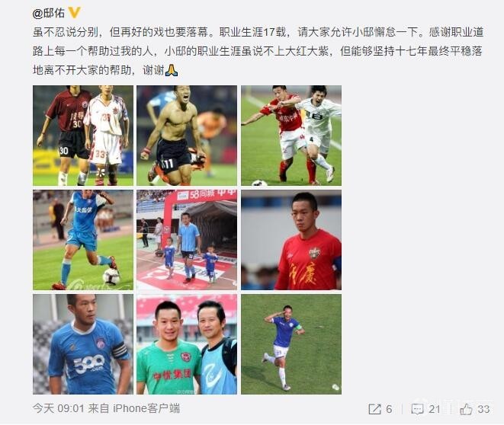Open photo with 58同城 red arch
This screenshot has width=504, height=425.
[187, 240]
